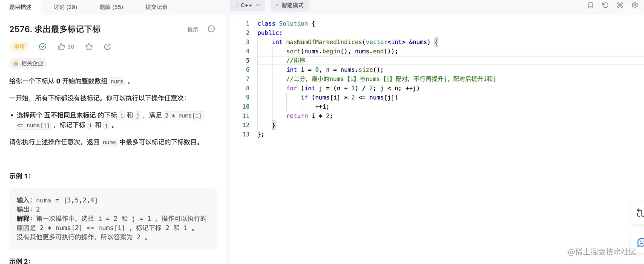
Task: Click the bookmark icon in editor toolbar
Action: click(x=590, y=5)
